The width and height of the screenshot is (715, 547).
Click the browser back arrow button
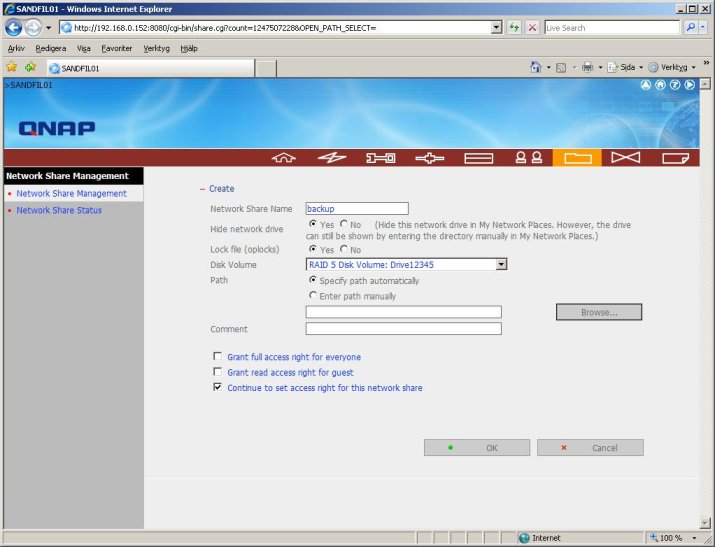click(x=14, y=27)
